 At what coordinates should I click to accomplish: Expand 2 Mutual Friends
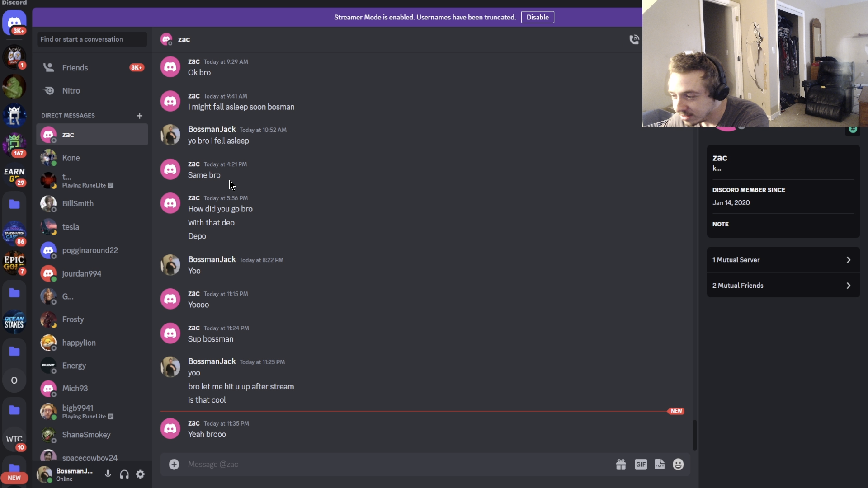point(783,286)
